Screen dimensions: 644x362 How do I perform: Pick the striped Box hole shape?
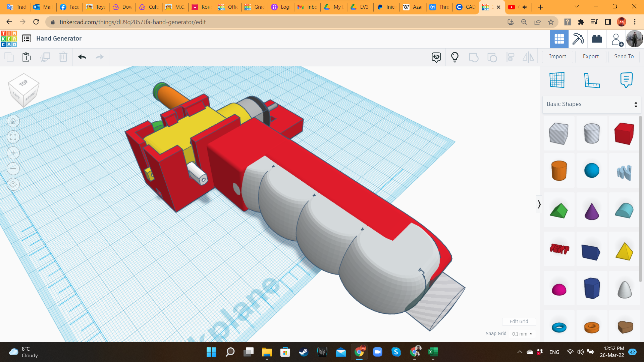coord(559,133)
